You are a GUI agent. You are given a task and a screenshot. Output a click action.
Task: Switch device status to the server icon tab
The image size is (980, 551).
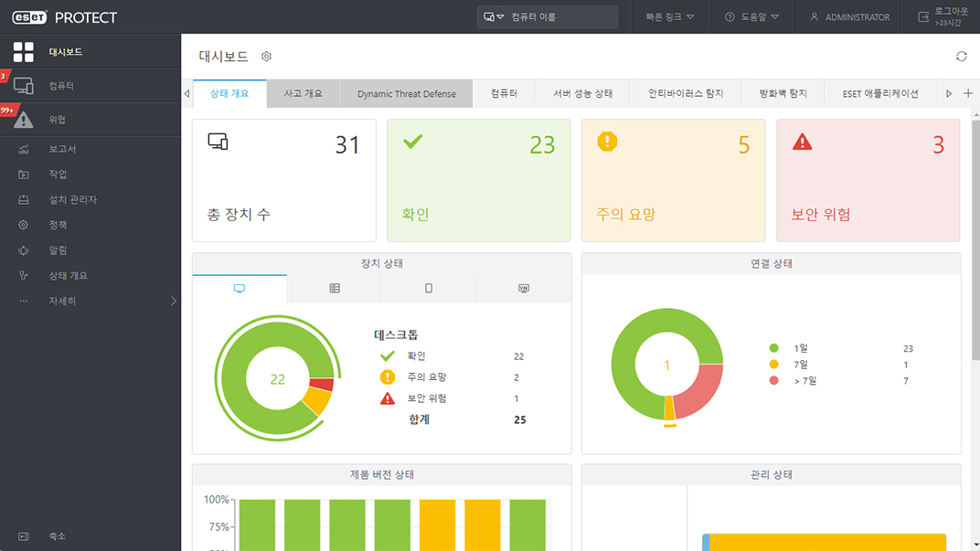click(335, 289)
